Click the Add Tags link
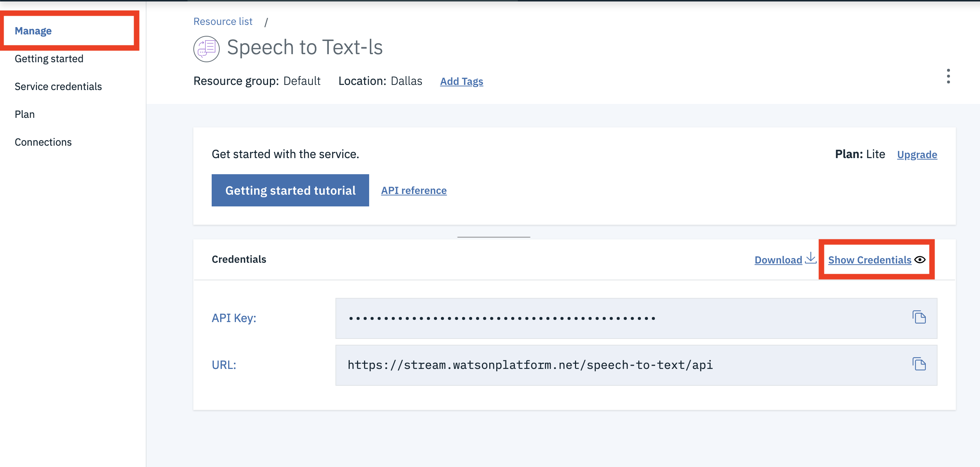 [x=461, y=81]
